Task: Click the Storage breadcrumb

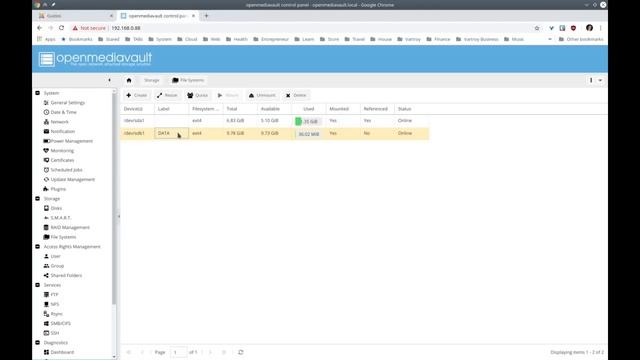Action: [x=151, y=80]
